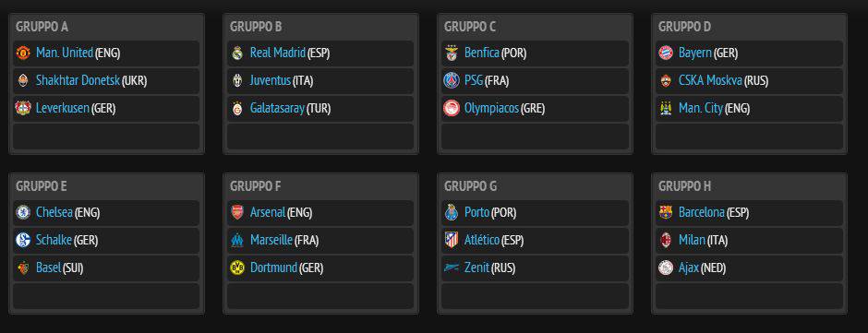Click the Bayern club crest
The image size is (868, 333).
(666, 54)
